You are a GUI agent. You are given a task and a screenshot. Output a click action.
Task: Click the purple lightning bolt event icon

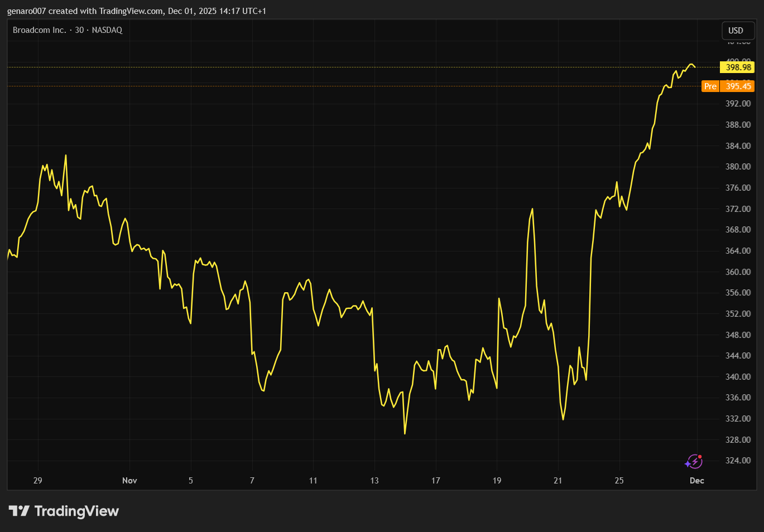tap(694, 462)
